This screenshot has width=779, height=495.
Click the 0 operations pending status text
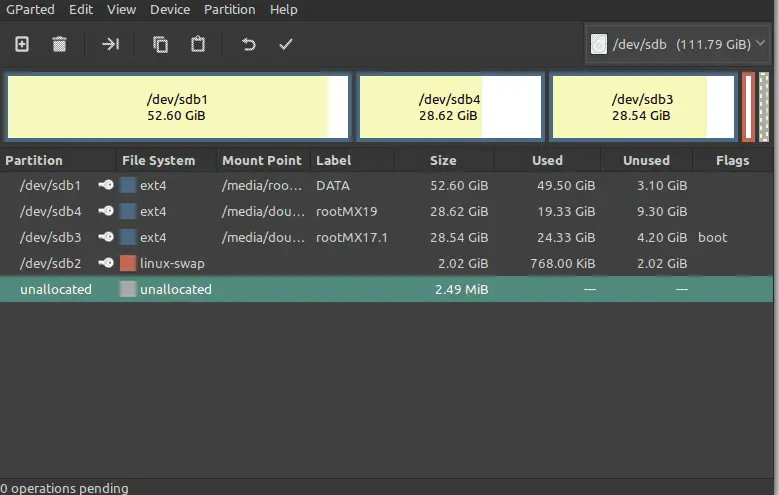pyautogui.click(x=64, y=488)
